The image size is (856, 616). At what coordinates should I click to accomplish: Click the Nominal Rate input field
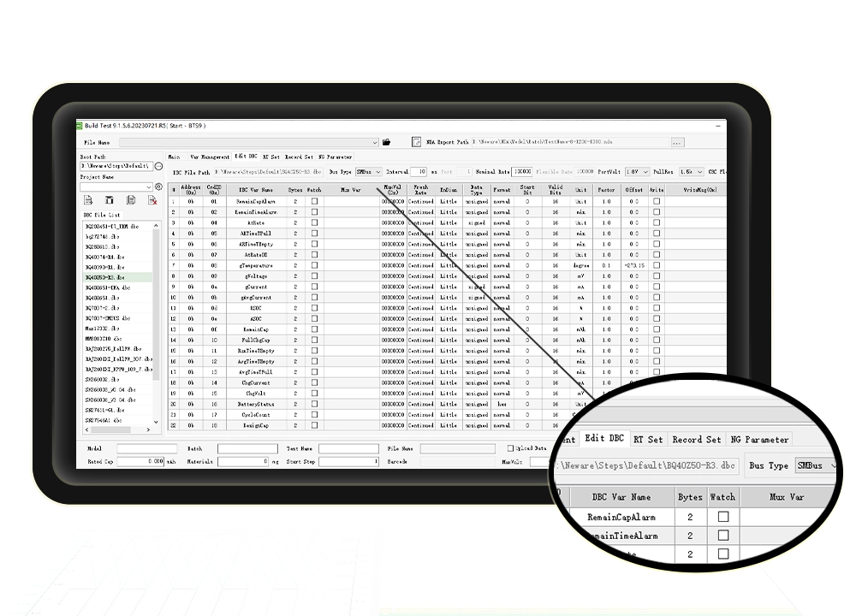coord(522,172)
